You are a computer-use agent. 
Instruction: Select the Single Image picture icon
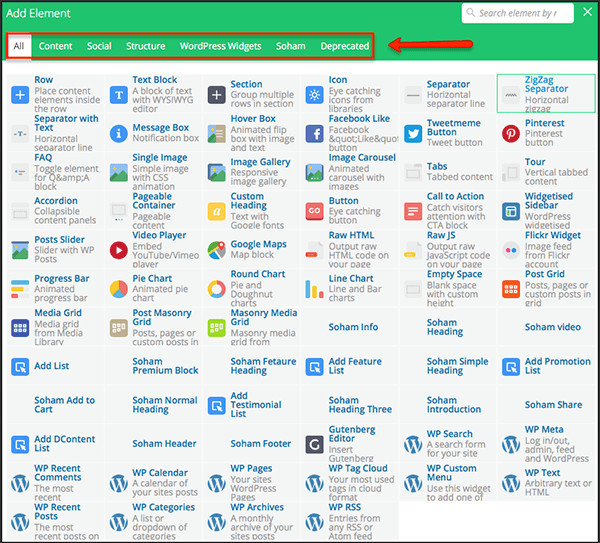coord(119,173)
